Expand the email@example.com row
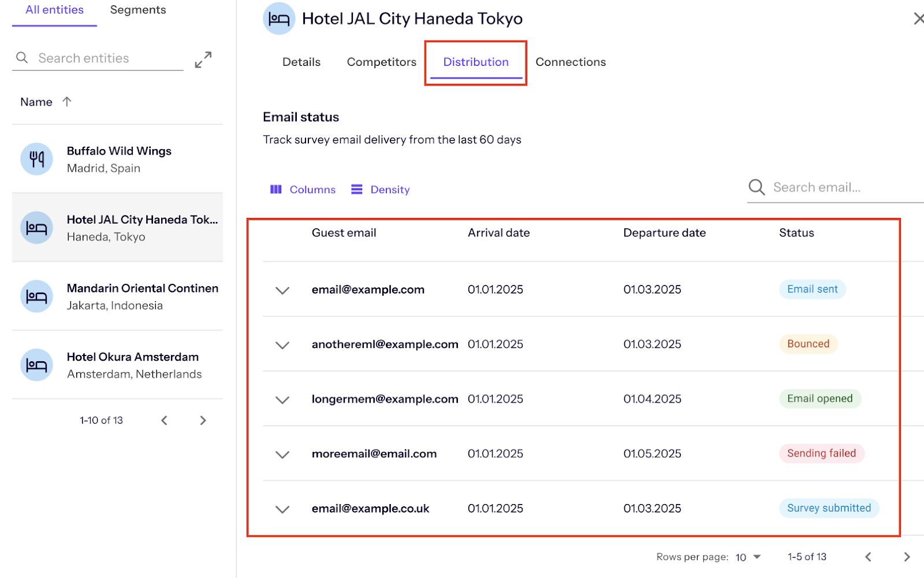The image size is (924, 578). 282,290
